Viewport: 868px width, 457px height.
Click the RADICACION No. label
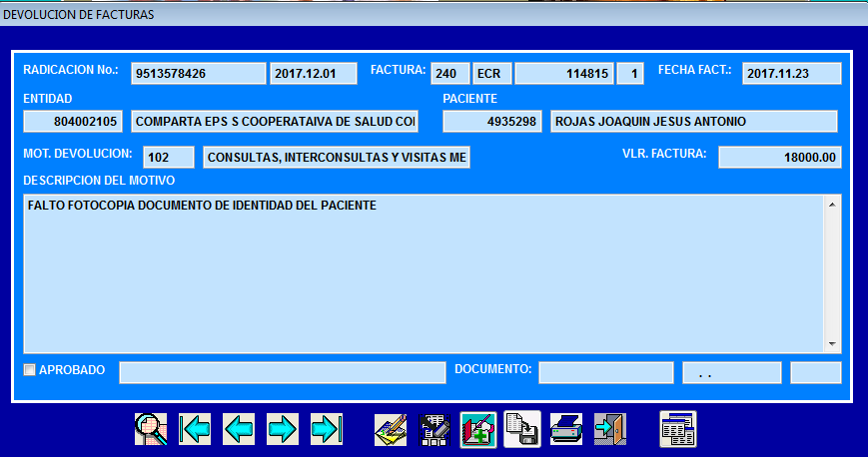click(x=70, y=70)
